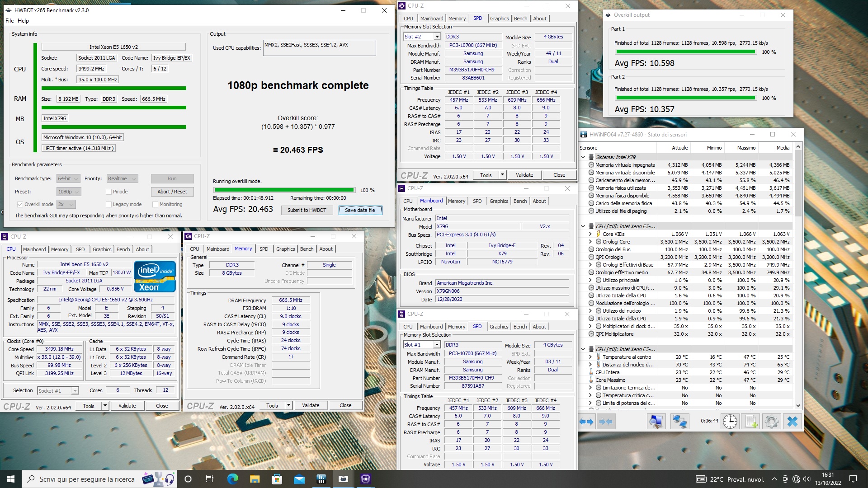Click Meet Now tray icon
Image resolution: width=868 pixels, height=488 pixels.
tap(785, 479)
